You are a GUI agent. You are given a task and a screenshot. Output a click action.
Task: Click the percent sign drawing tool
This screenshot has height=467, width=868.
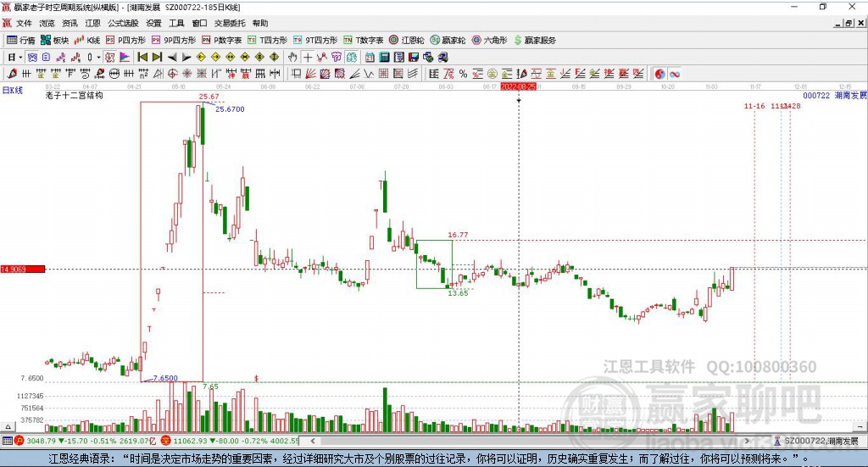[x=463, y=74]
